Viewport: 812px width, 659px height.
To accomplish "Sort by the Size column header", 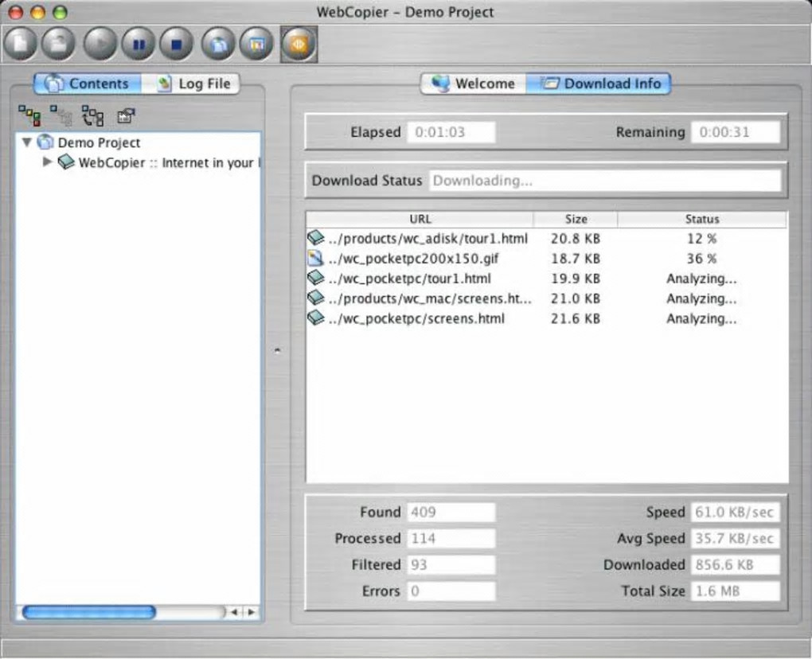I will [576, 219].
